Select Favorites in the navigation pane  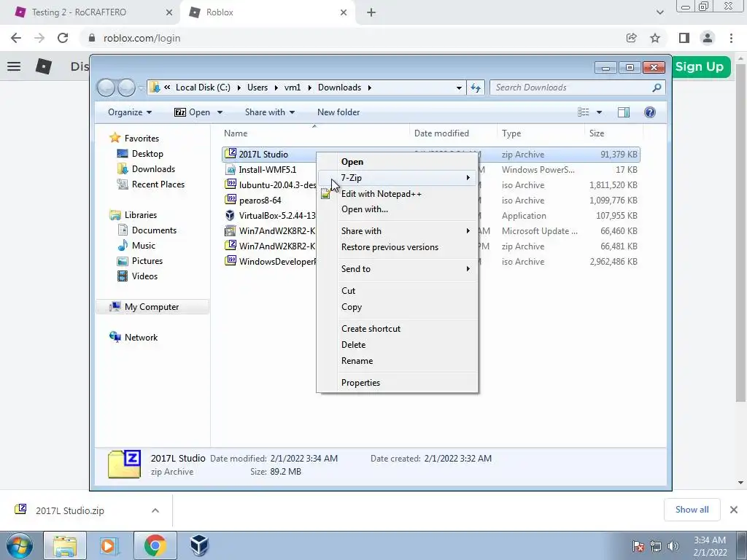142,139
